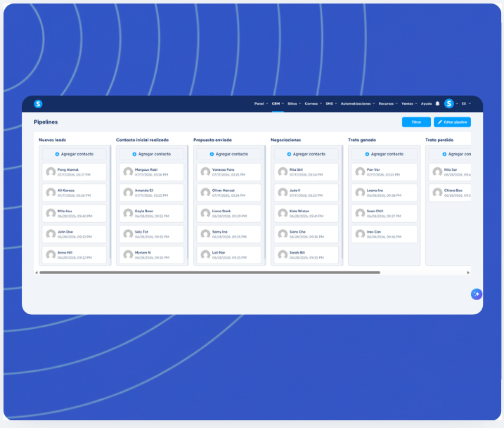
Task: Click the horizontal pipeline scrollbar thumb
Action: tap(209, 273)
